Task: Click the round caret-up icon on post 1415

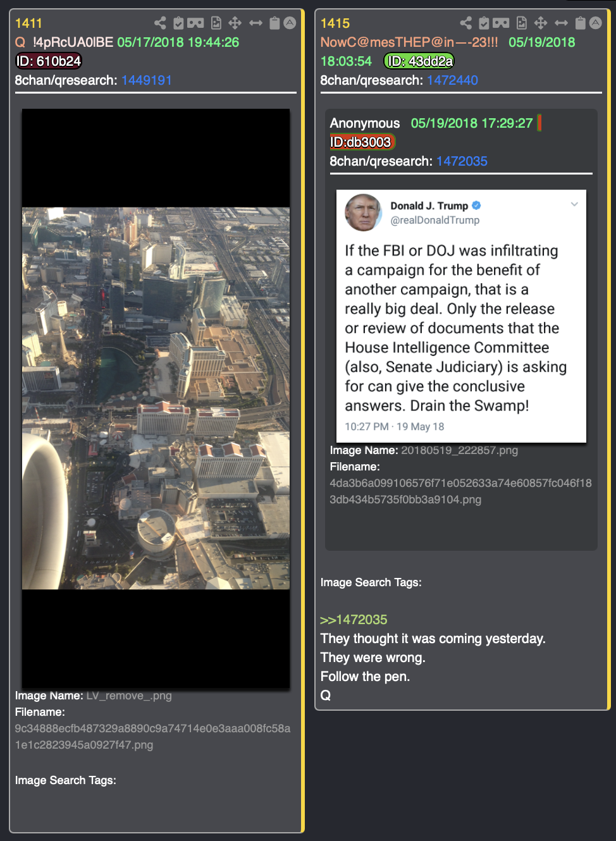Action: [x=596, y=23]
